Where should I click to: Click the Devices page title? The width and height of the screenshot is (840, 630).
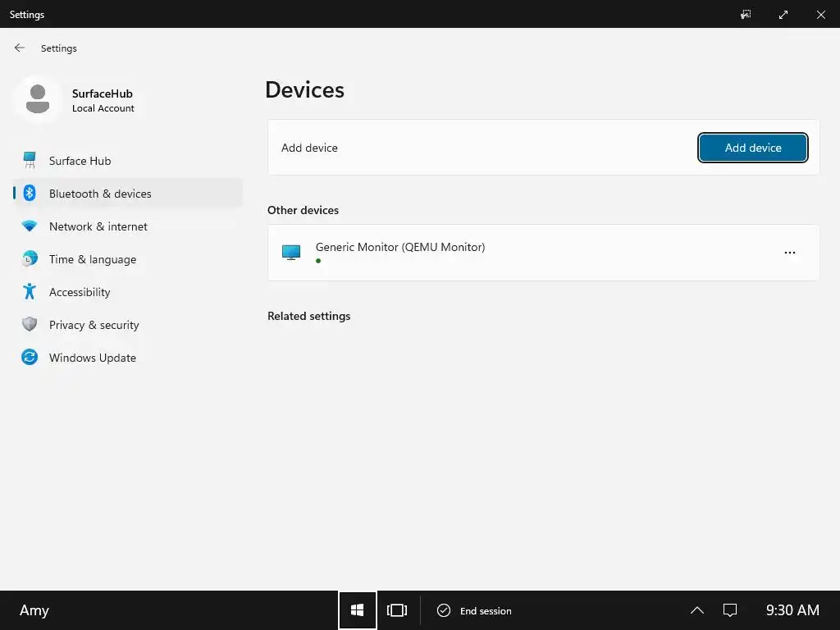click(x=305, y=90)
